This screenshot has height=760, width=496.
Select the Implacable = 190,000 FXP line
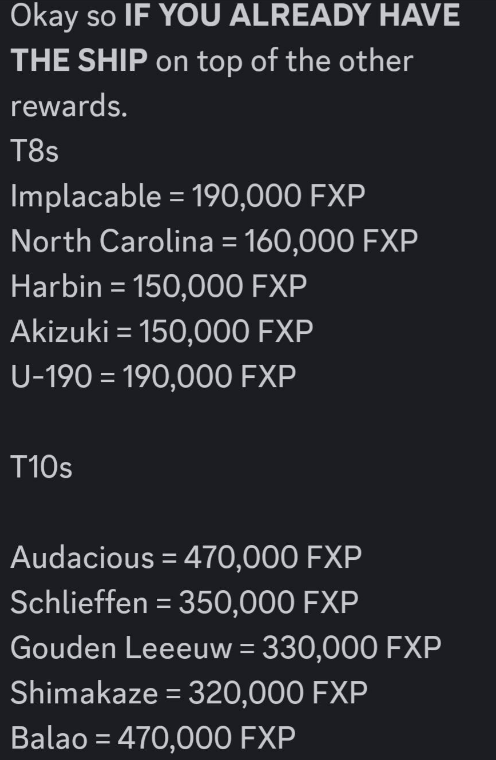(188, 196)
